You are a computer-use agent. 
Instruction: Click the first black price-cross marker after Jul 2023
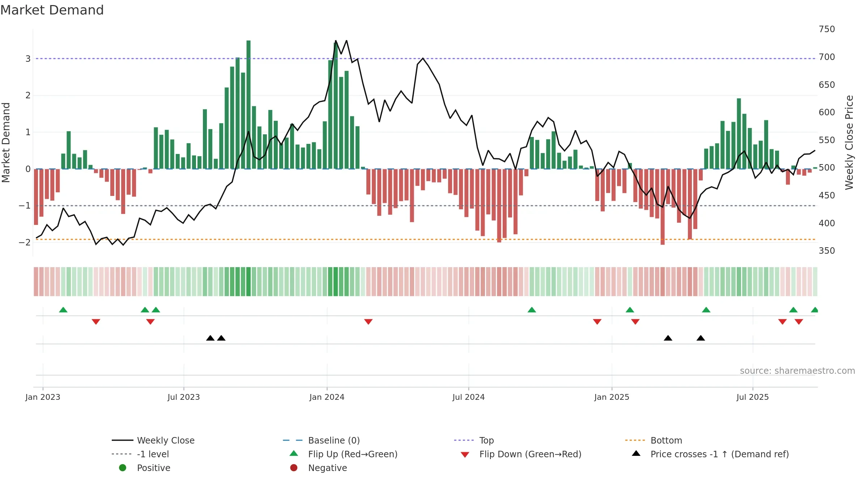click(x=210, y=338)
